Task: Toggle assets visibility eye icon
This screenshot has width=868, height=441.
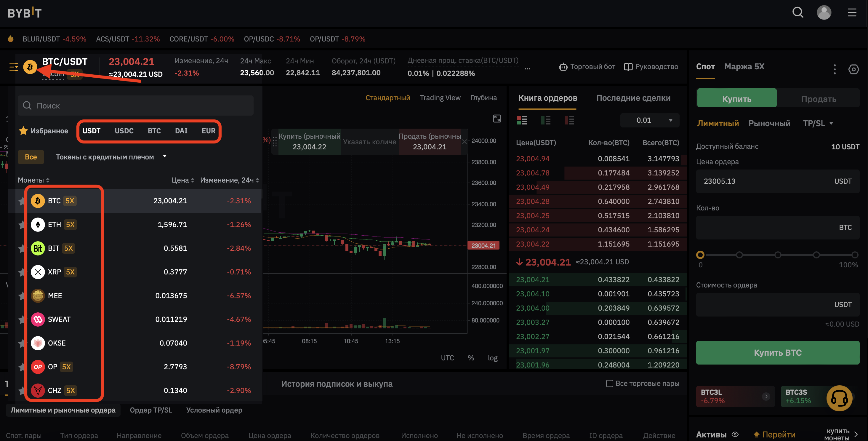Action: 735,434
